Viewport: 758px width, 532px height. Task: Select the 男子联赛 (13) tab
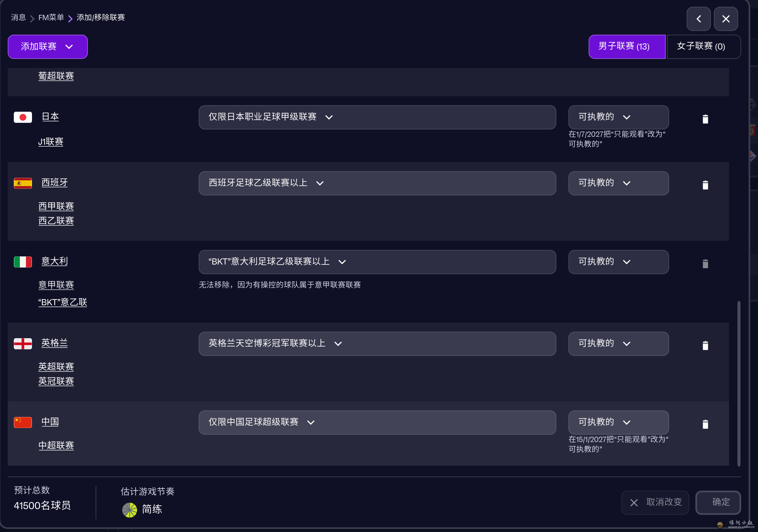point(627,47)
